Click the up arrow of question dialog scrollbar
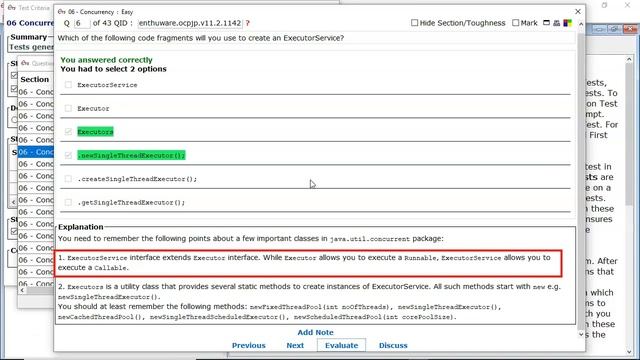The image size is (640, 360). click(x=581, y=24)
